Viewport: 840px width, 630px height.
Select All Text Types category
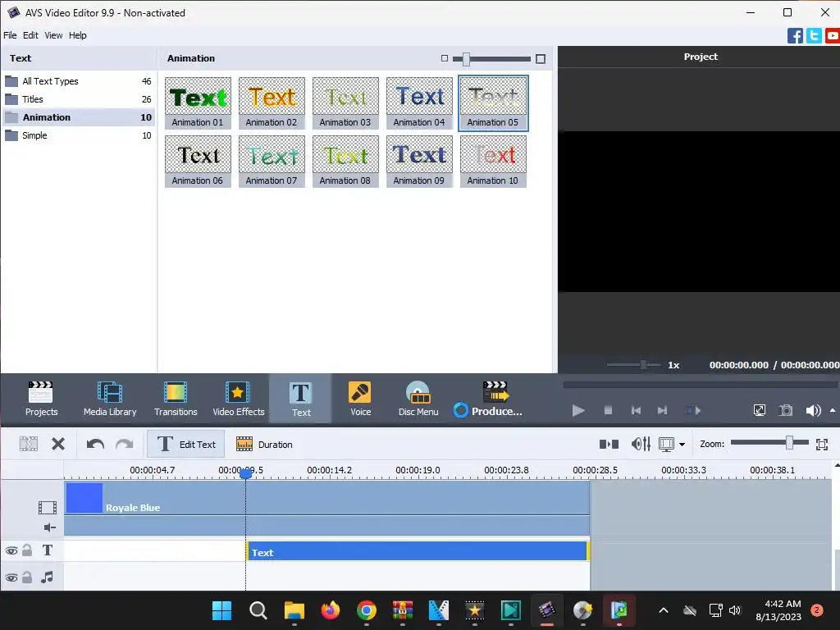(78, 81)
